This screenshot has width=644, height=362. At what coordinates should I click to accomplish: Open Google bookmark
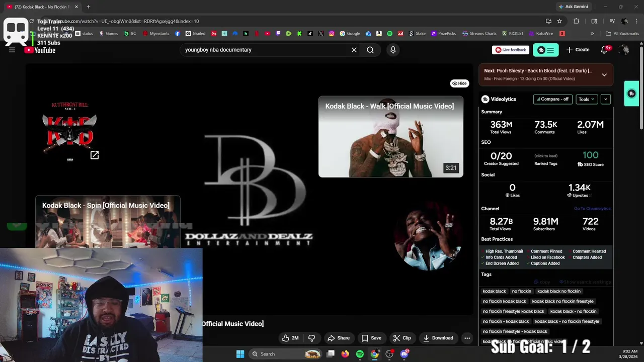click(x=350, y=34)
